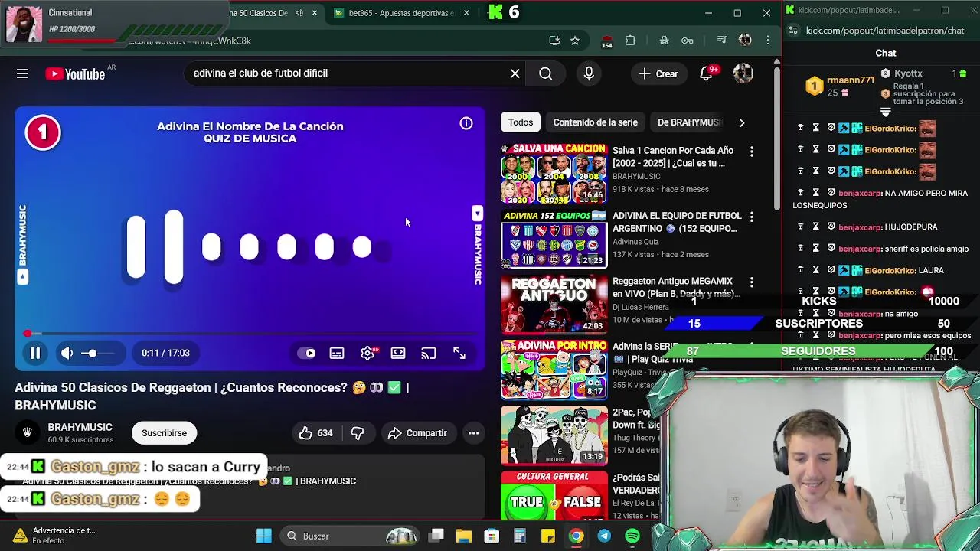The height and width of the screenshot is (551, 980).
Task: Open site settings icon in Kick window
Action: (x=793, y=31)
